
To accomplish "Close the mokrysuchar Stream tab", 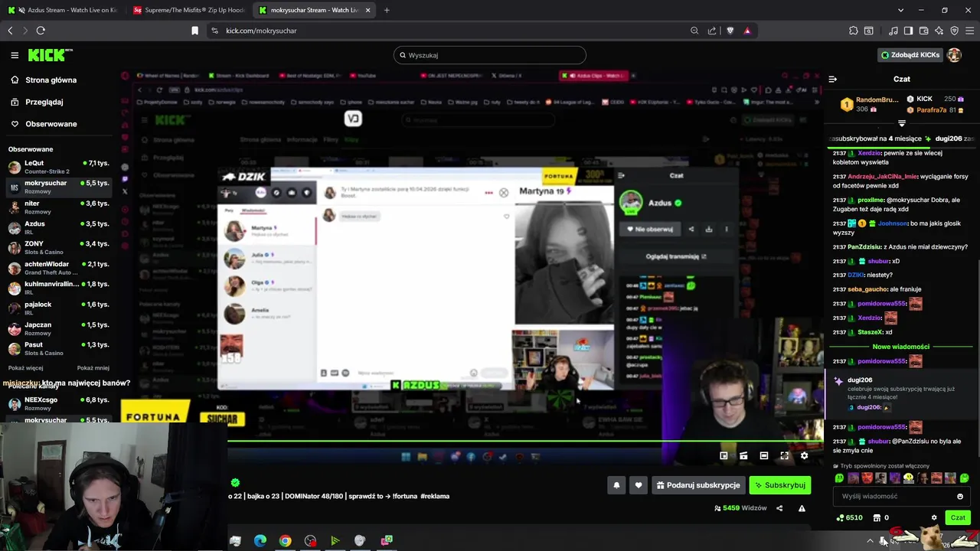I will [367, 10].
